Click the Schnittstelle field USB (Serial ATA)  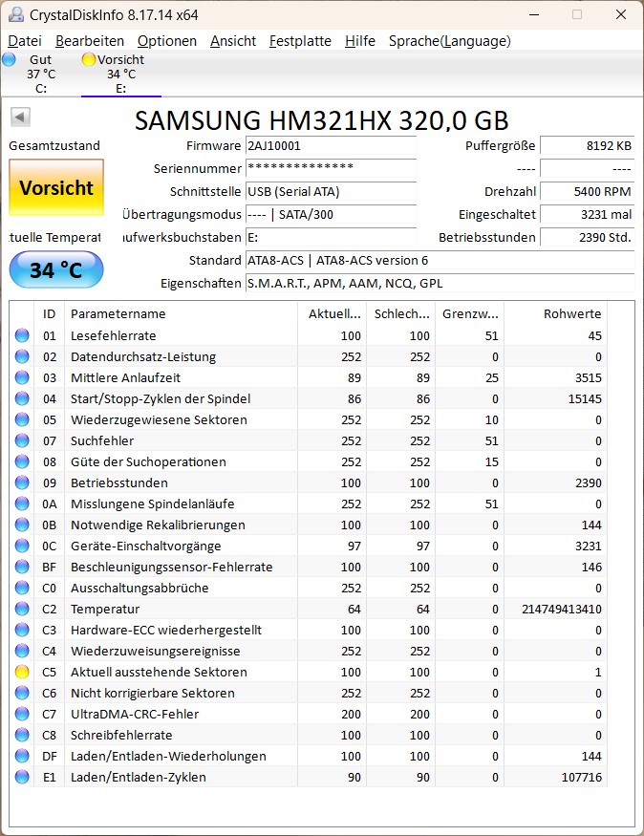(x=331, y=191)
